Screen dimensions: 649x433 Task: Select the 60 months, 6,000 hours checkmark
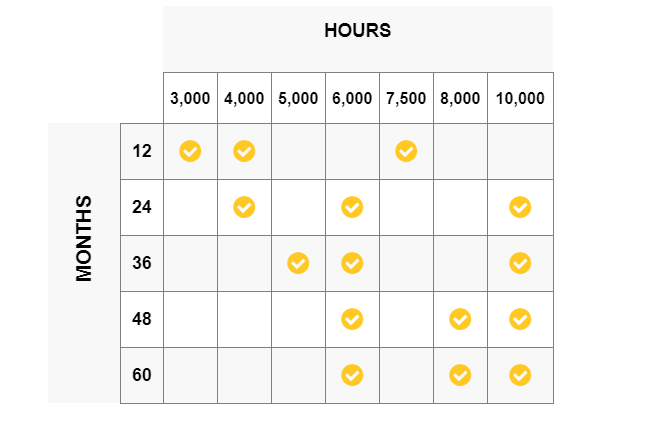tap(352, 375)
